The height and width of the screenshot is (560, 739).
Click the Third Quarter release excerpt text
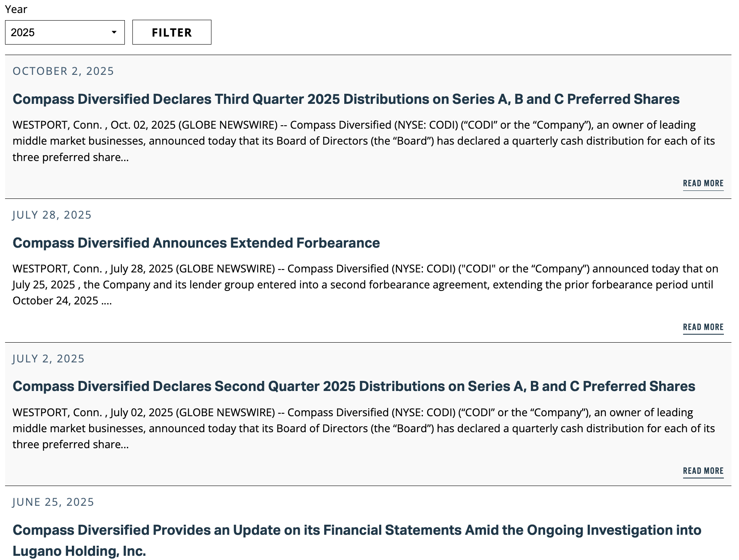point(363,141)
